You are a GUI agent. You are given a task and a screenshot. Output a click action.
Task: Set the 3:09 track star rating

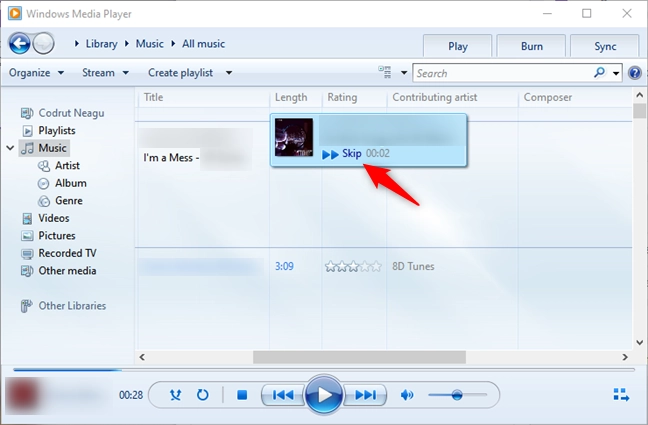pyautogui.click(x=353, y=267)
